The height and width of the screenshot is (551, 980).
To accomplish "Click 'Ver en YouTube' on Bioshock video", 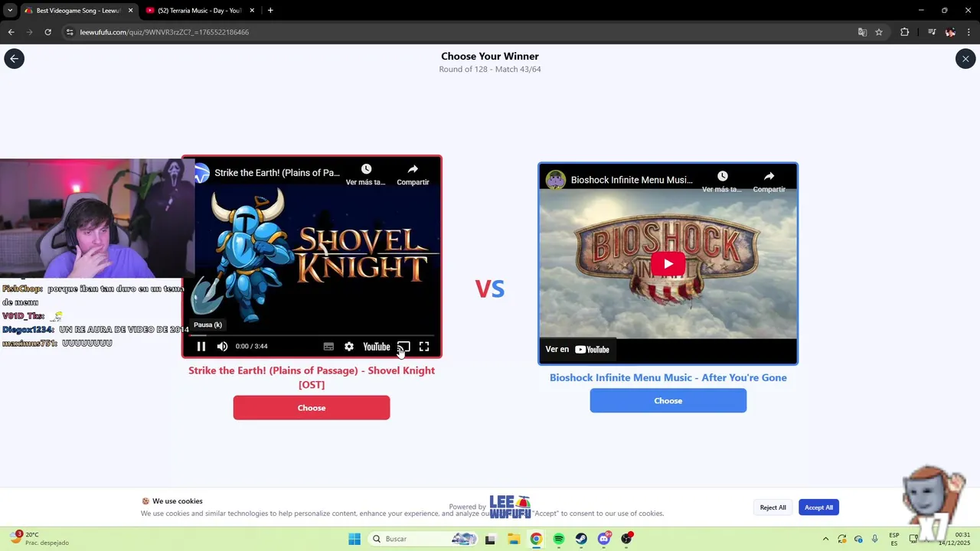I will pos(577,350).
